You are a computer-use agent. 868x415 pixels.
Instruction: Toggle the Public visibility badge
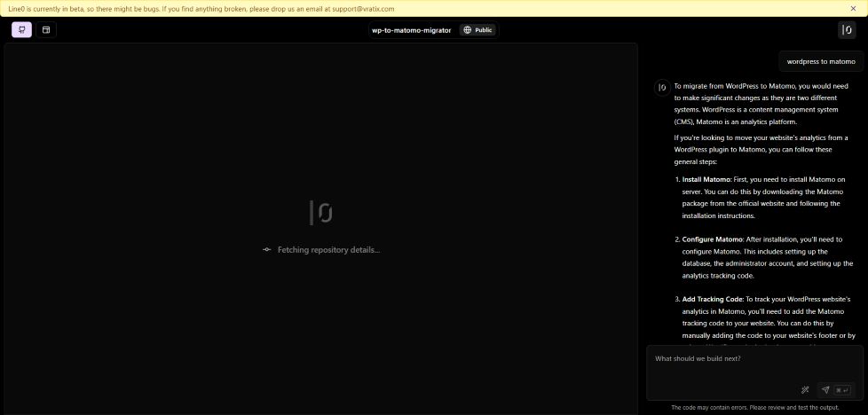click(x=477, y=30)
